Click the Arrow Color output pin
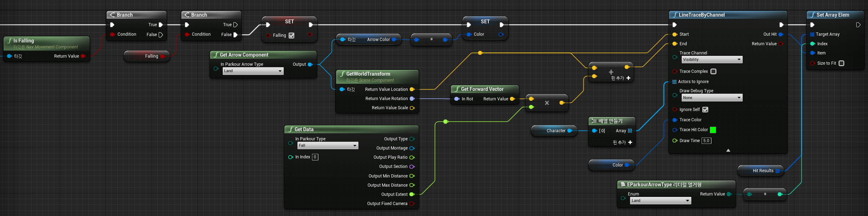 [x=394, y=40]
